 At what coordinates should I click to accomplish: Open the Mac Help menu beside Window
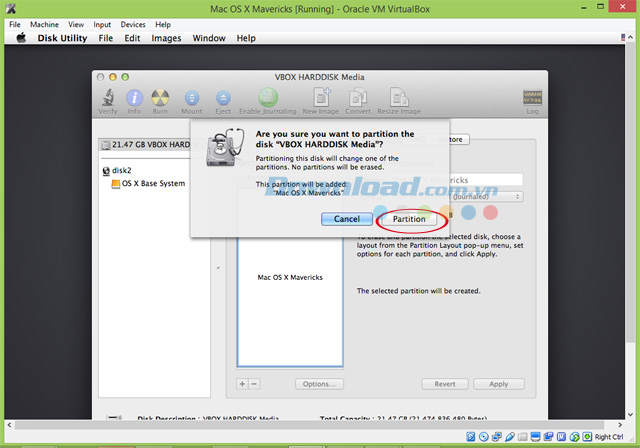click(246, 38)
